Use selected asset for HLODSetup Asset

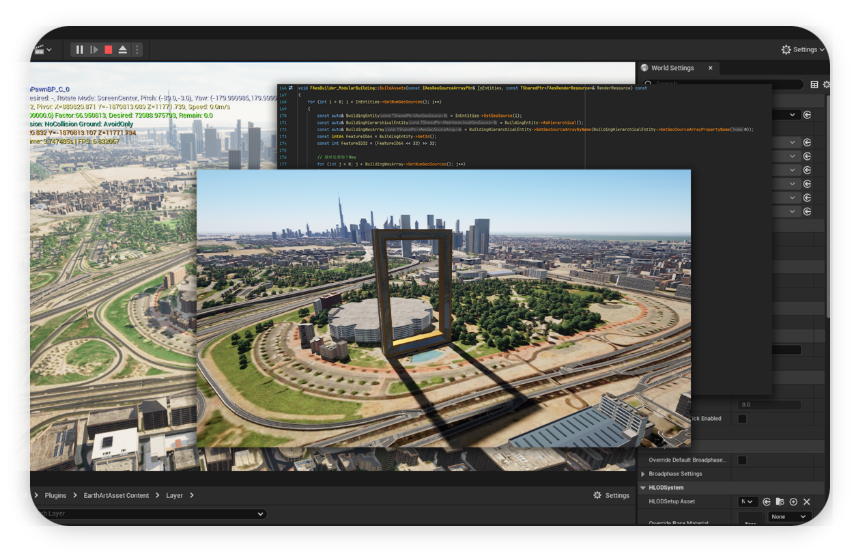[767, 502]
